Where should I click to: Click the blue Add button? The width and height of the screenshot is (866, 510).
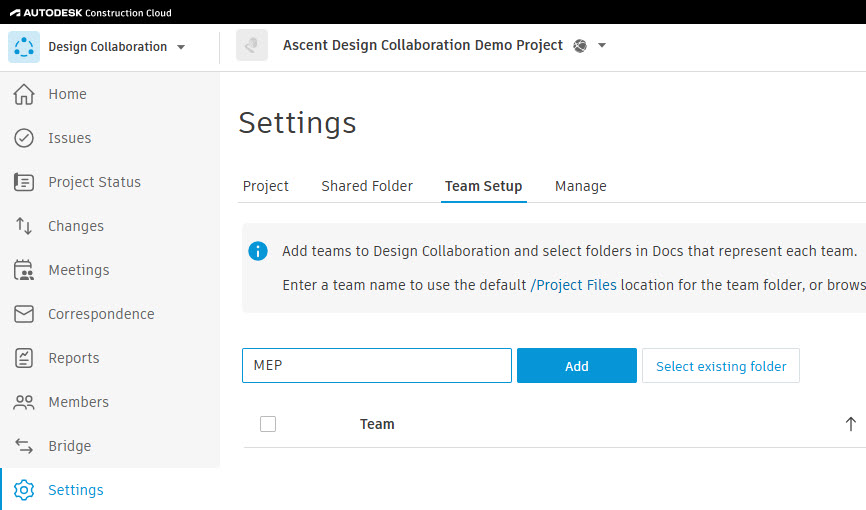coord(577,366)
